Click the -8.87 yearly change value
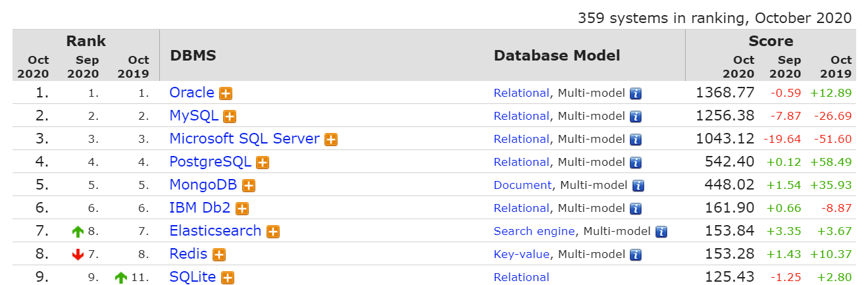This screenshot has height=285, width=868. 836,209
